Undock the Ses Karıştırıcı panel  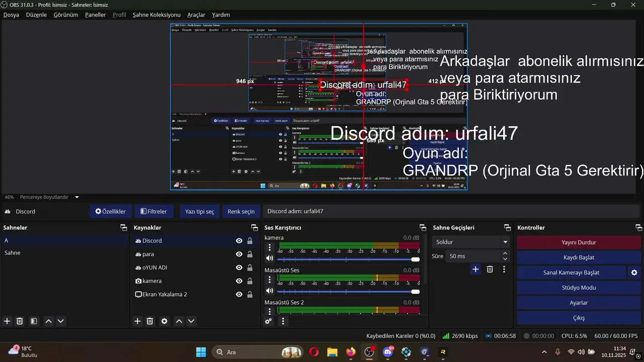pos(423,228)
